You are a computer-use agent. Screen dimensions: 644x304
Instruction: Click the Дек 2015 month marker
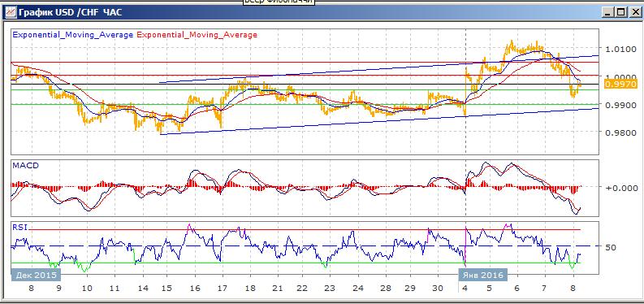[33, 275]
